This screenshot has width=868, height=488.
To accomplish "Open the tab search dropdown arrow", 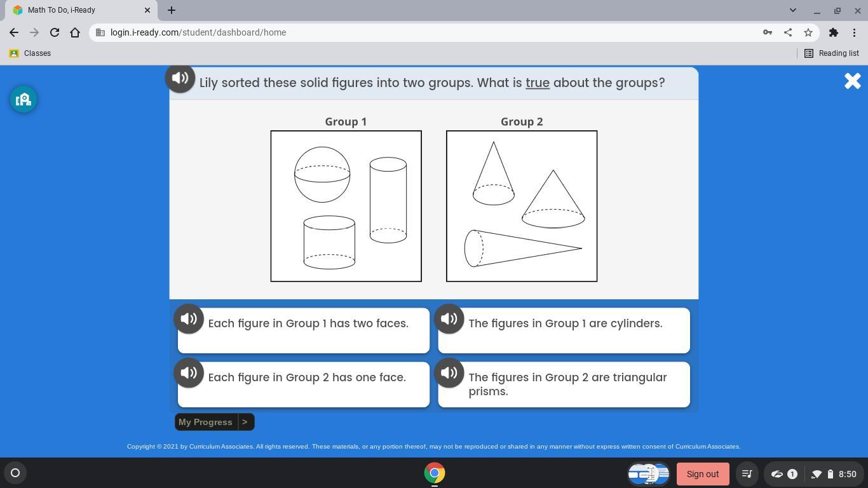I will click(792, 10).
